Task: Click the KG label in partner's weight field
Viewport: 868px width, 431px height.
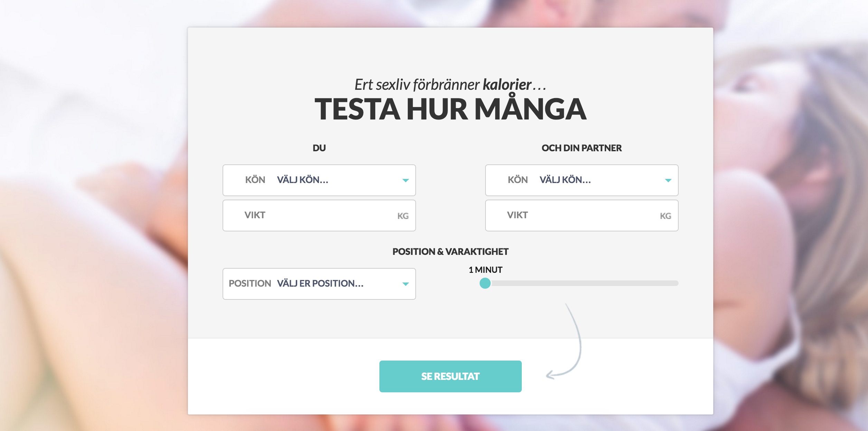Action: tap(666, 215)
